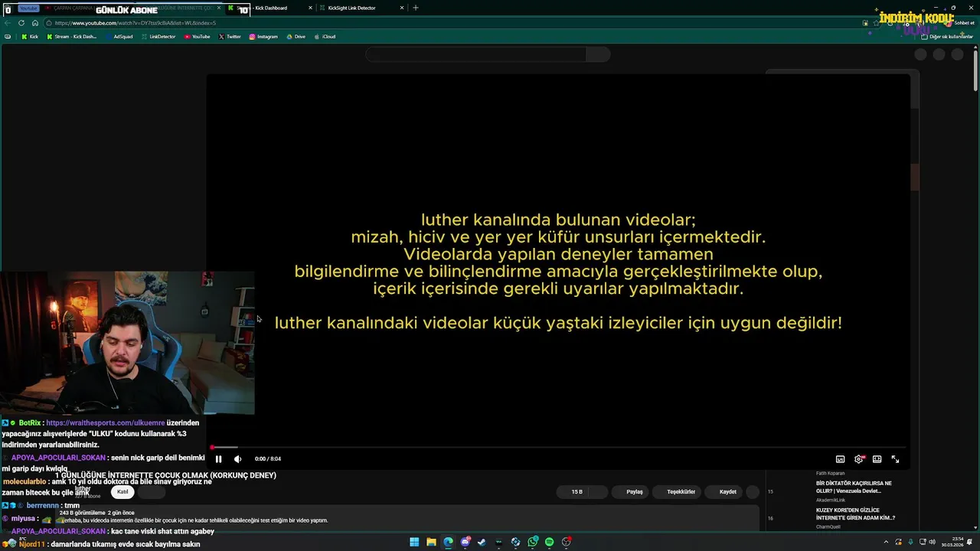
Task: Open the video player settings gear
Action: pyautogui.click(x=858, y=459)
